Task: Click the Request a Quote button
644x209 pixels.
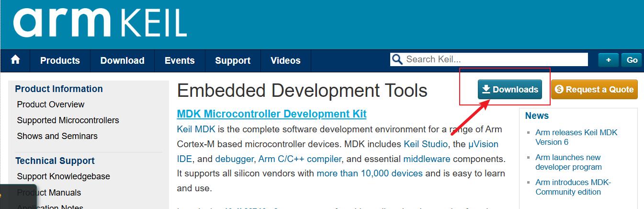Action: tap(594, 90)
